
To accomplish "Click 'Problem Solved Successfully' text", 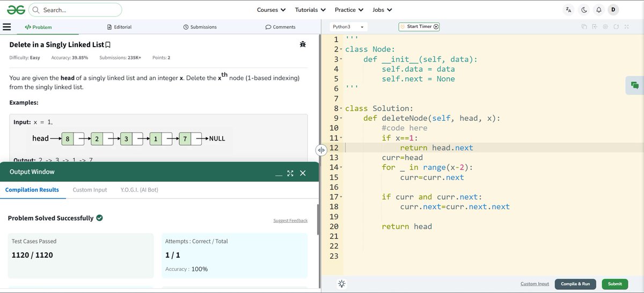I will pyautogui.click(x=50, y=218).
